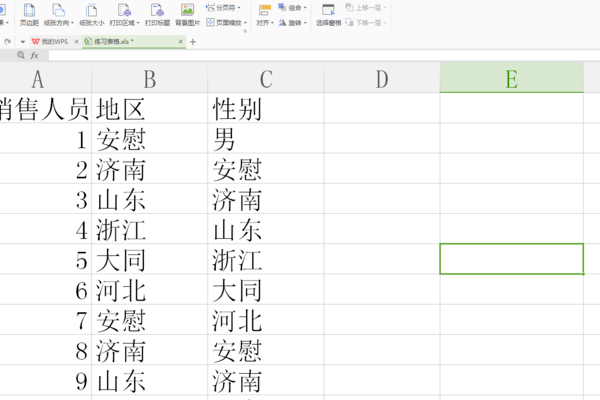Open the quick access customize dropdown arrow
The width and height of the screenshot is (600, 400).
click(23, 42)
